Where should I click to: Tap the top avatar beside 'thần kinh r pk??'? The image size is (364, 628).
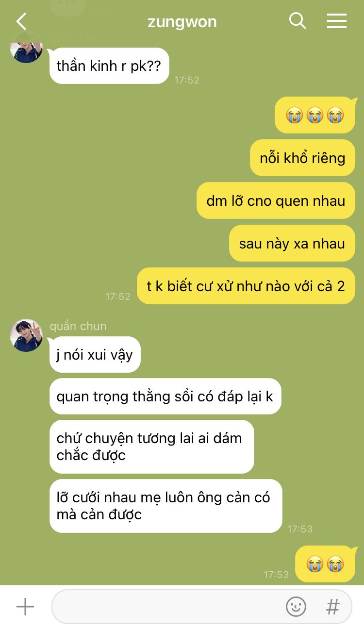pyautogui.click(x=26, y=51)
